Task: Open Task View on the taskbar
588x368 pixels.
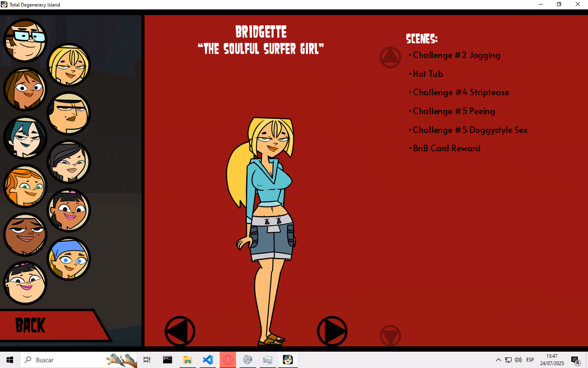Action: pyautogui.click(x=147, y=360)
